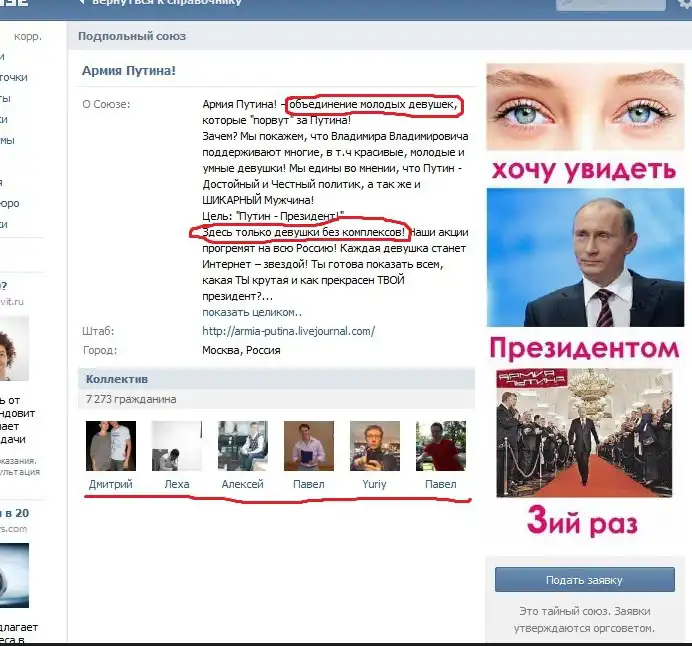Image resolution: width=692 pixels, height=646 pixels.
Task: Open the armia-putina.livejournal.com link
Action: (288, 331)
